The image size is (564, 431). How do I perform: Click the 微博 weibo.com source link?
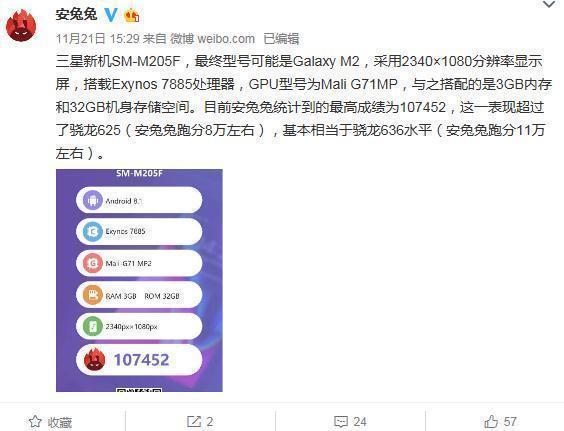(212, 38)
